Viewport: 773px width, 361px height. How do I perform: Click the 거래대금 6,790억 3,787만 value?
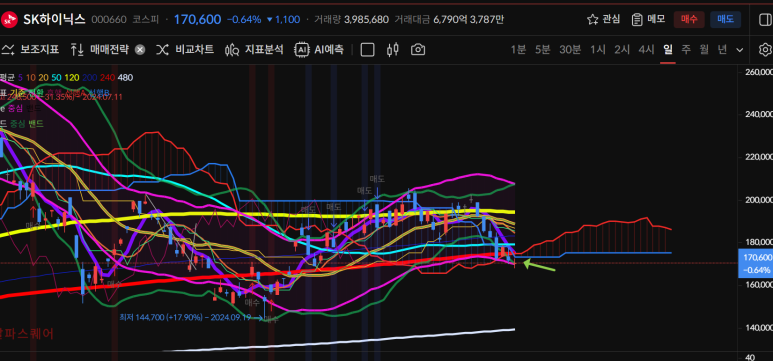click(468, 20)
